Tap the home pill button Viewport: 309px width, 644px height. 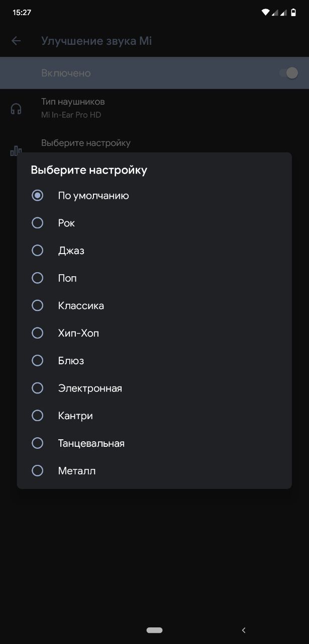tap(154, 630)
